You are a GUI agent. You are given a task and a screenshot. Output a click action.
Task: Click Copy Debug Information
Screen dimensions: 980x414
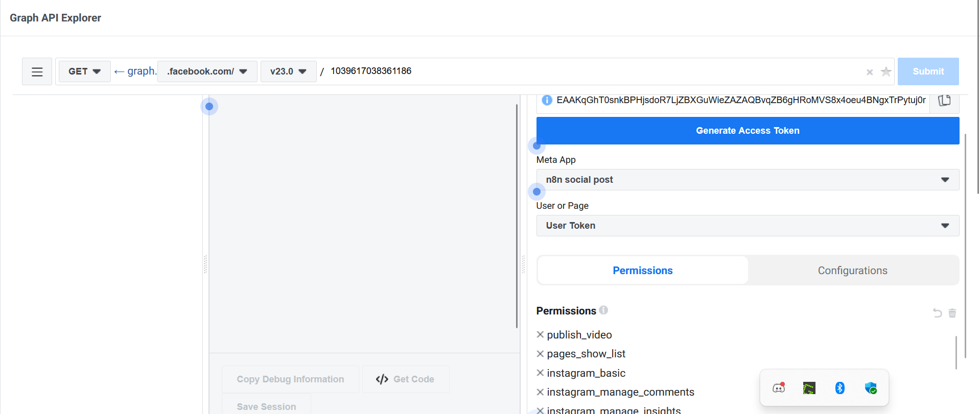(290, 379)
